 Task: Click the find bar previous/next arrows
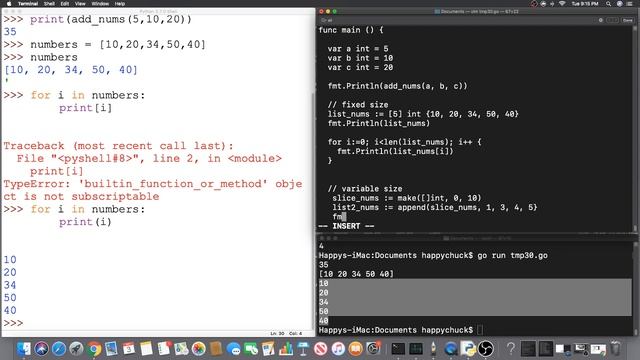[613, 20]
